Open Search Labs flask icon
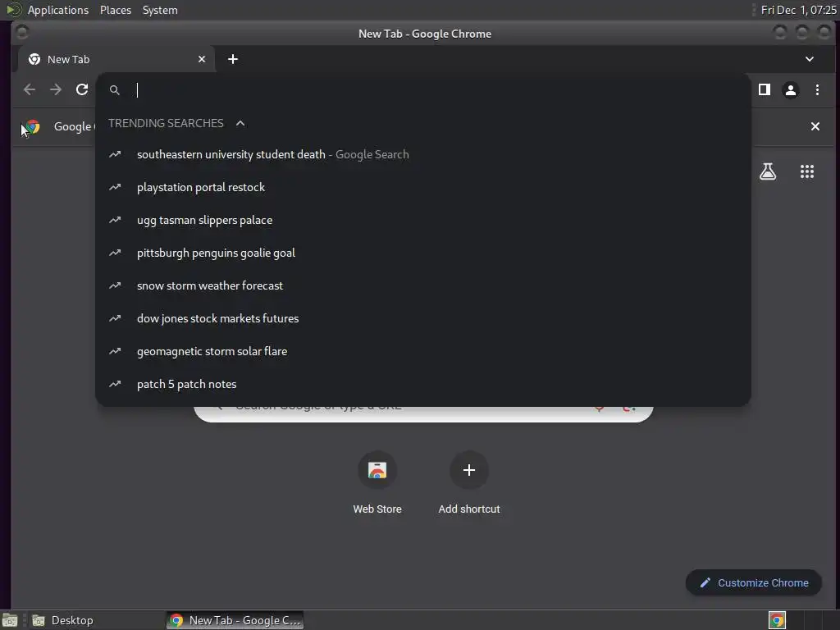840x630 pixels. (x=768, y=171)
